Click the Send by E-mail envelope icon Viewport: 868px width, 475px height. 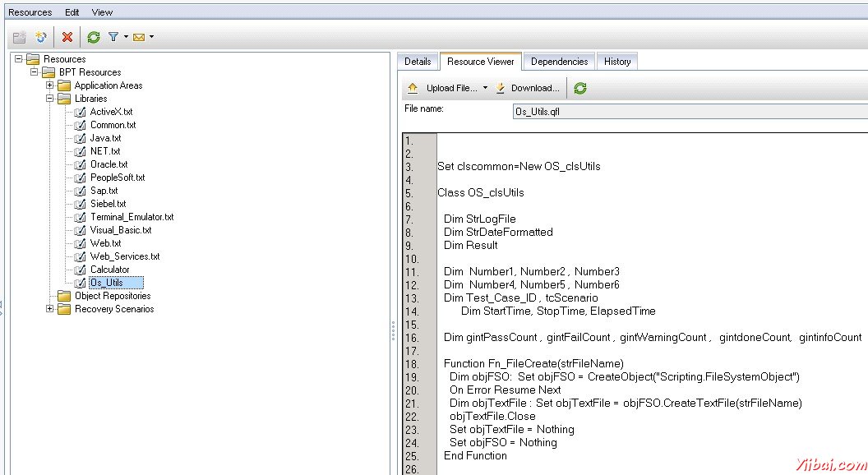click(x=139, y=37)
